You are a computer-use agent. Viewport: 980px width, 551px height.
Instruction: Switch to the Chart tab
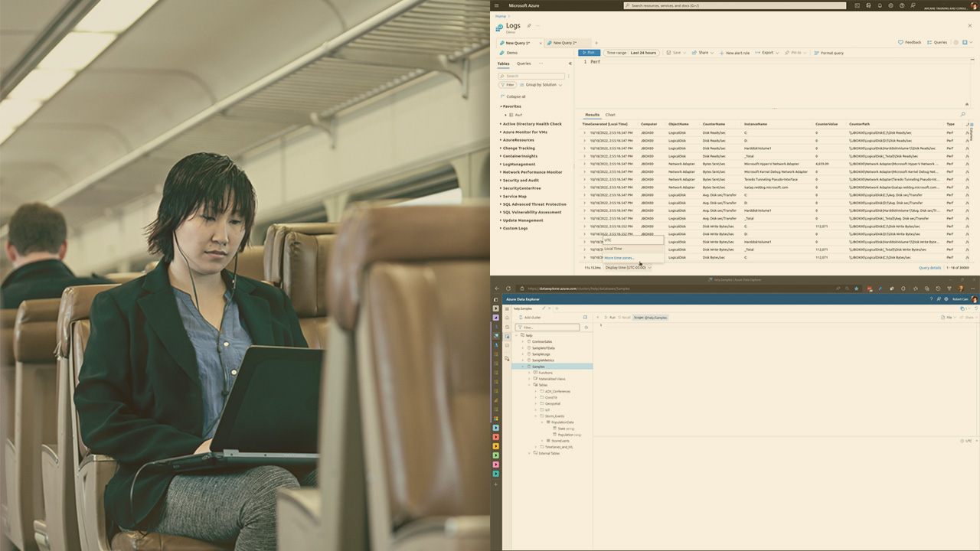click(x=610, y=115)
